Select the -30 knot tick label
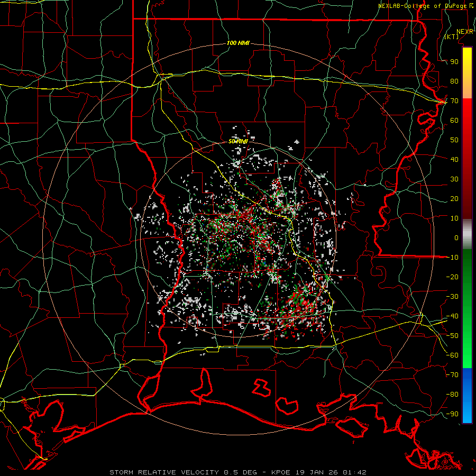The width and height of the screenshot is (476, 476). coord(452,297)
